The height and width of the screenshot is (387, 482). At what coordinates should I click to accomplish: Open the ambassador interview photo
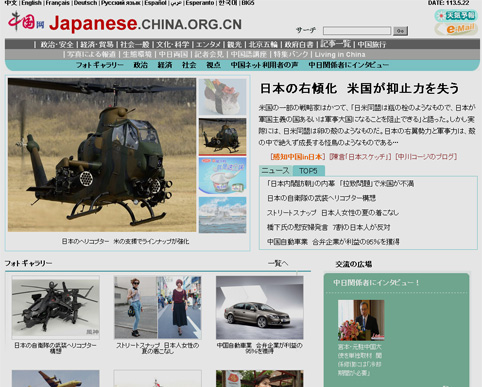pyautogui.click(x=361, y=320)
